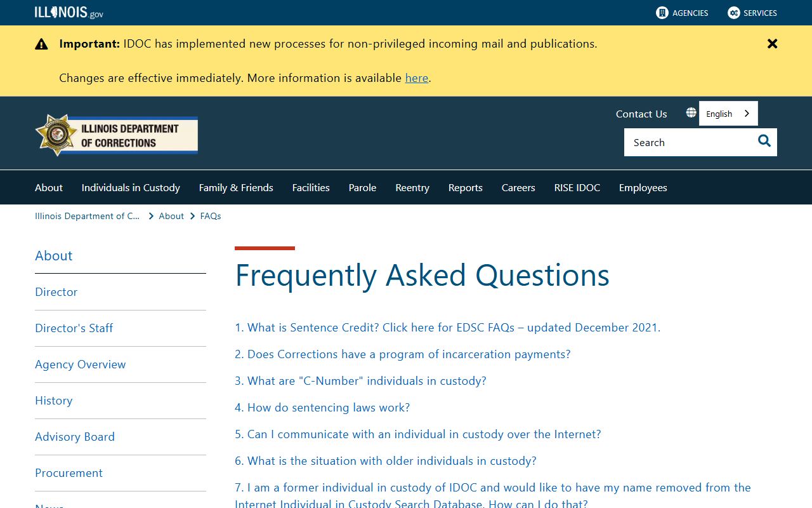Open Advisory Board sidebar link
This screenshot has height=508, width=812.
pos(75,437)
